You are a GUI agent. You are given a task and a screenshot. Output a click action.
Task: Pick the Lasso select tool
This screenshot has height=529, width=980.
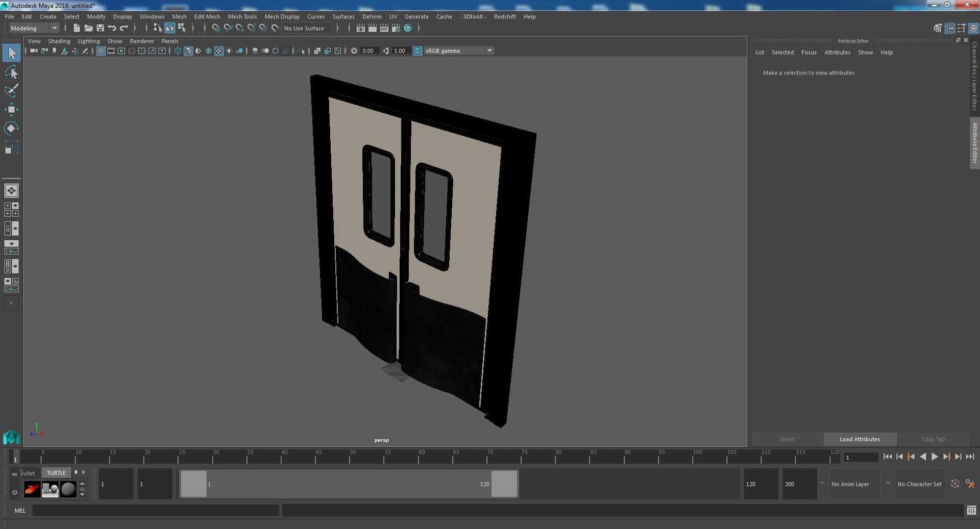pyautogui.click(x=11, y=72)
